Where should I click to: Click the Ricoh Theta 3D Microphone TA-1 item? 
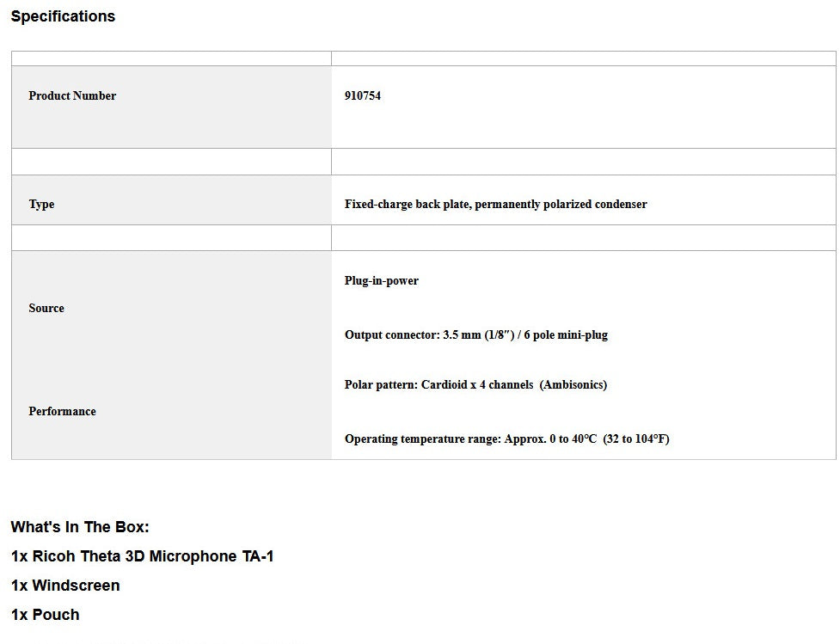tap(142, 556)
